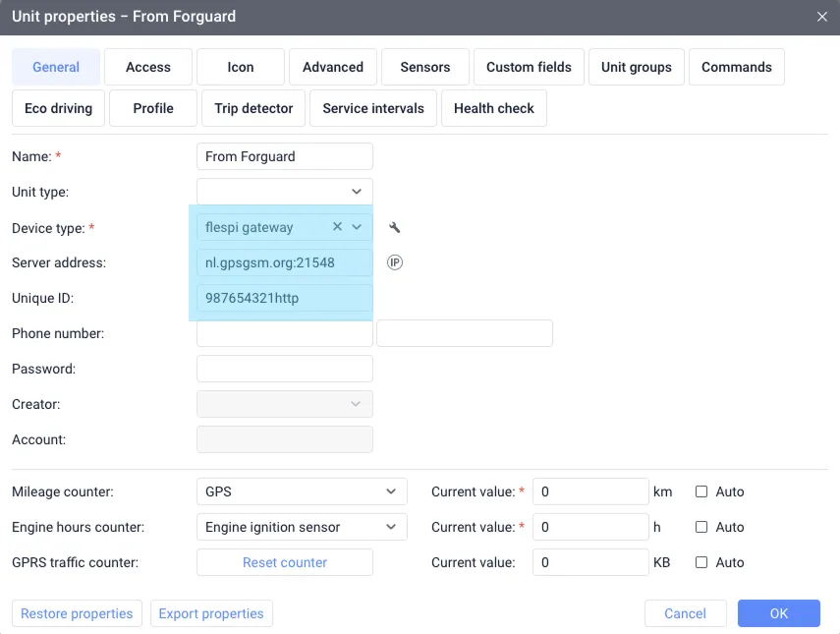The image size is (840, 634).
Task: Close the Unit properties dialog with X
Action: click(822, 17)
